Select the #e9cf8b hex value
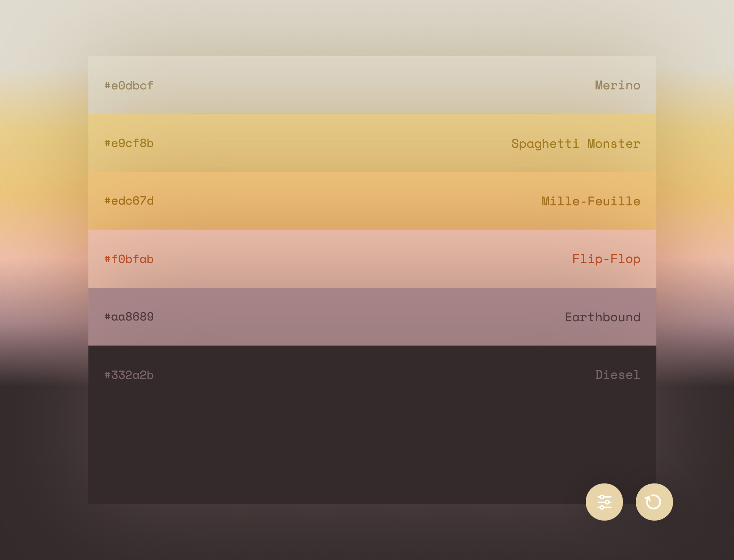Screen dimensions: 734x560 click(129, 143)
